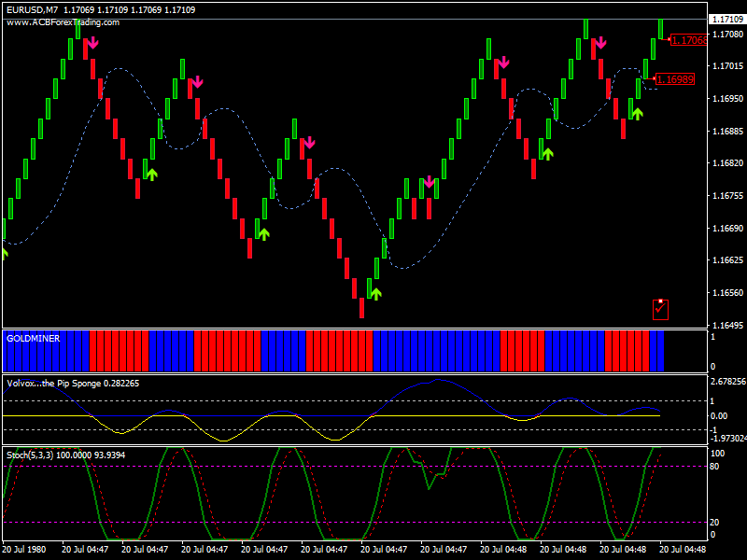Viewport: 747px width, 560px height.
Task: Click the red 1.16989 price label
Action: click(x=674, y=79)
